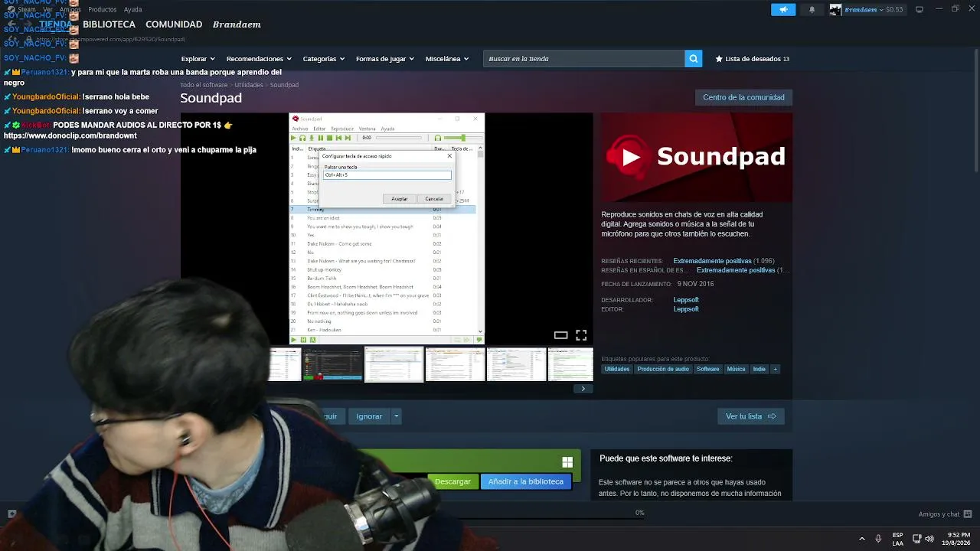
Task: Expand Formas de jugar menu
Action: point(385,59)
